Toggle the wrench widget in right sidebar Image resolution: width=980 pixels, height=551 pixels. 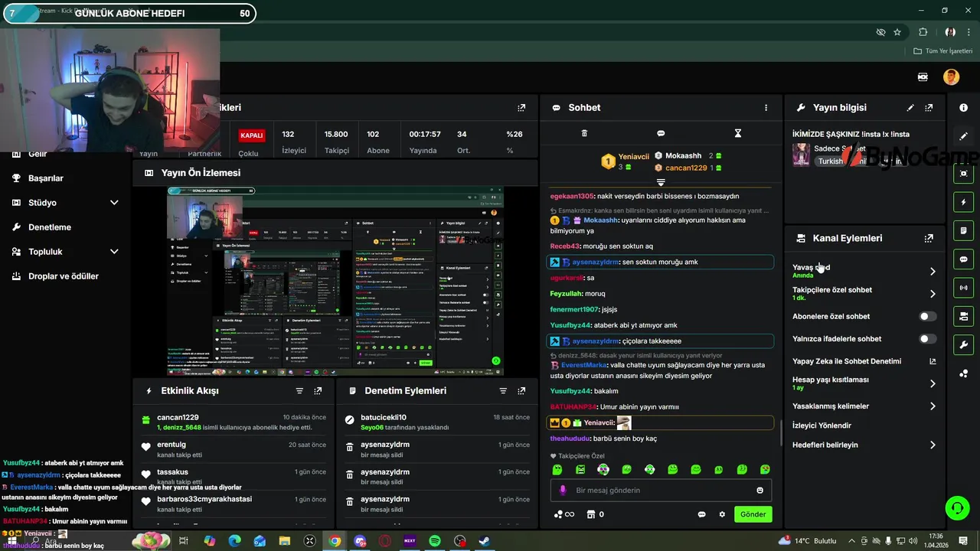coord(963,344)
